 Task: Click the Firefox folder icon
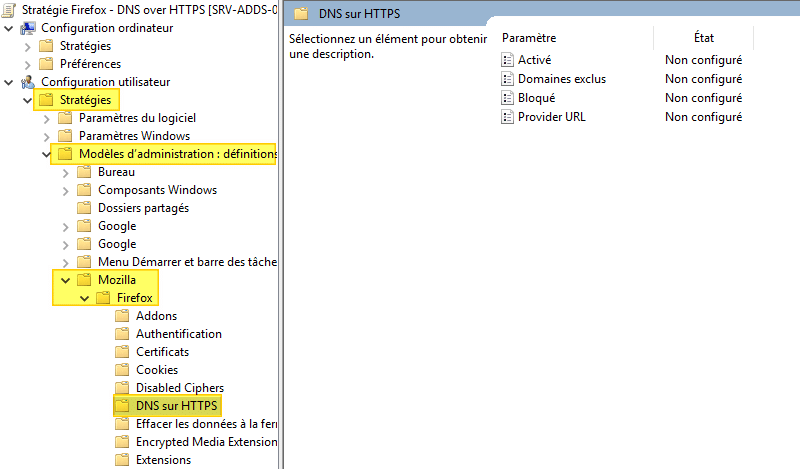point(103,298)
